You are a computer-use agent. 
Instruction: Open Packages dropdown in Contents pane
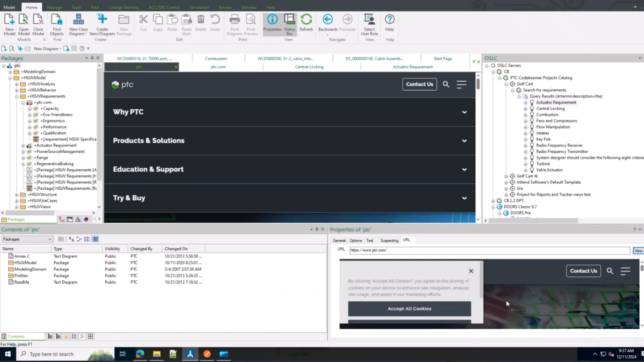[x=27, y=239]
